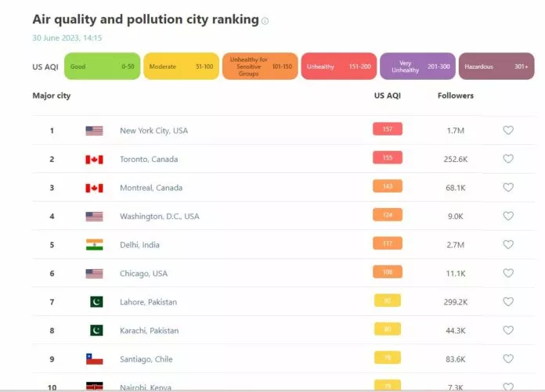Click the heart icon for Lahore, Pakistan
The image size is (545, 392).
click(x=507, y=302)
